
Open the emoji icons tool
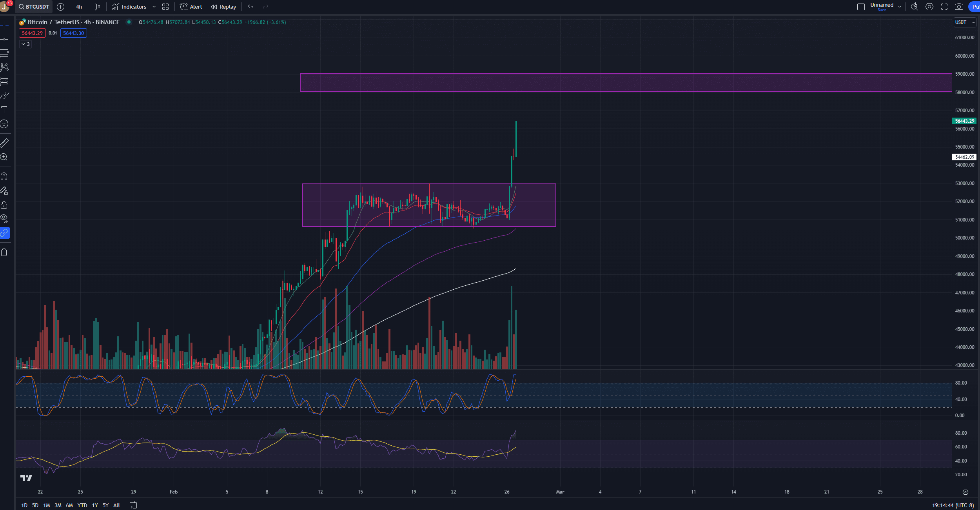click(4, 124)
